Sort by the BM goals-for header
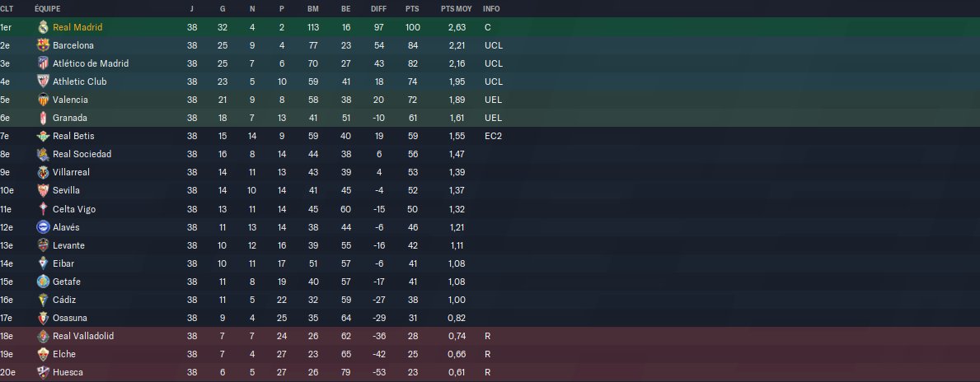The image size is (980, 382). click(313, 9)
